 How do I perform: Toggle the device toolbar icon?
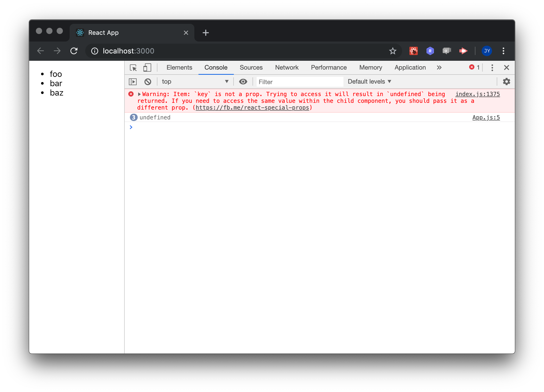[147, 68]
